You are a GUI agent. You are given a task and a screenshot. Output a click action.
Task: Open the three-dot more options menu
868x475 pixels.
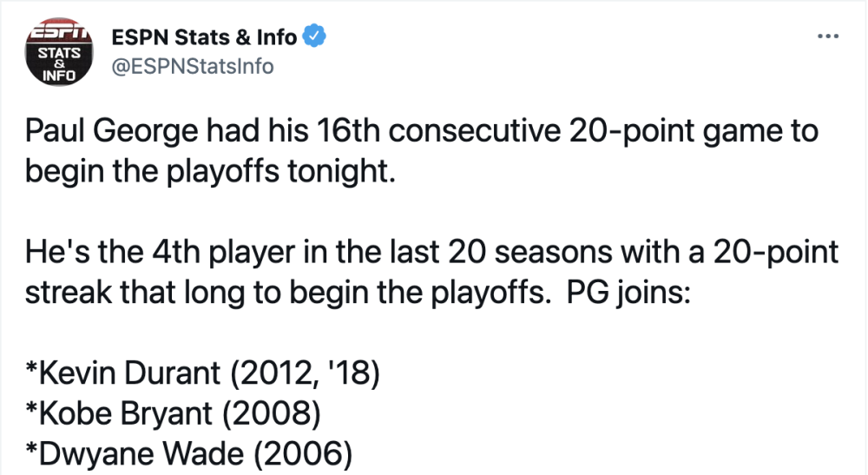click(x=827, y=36)
